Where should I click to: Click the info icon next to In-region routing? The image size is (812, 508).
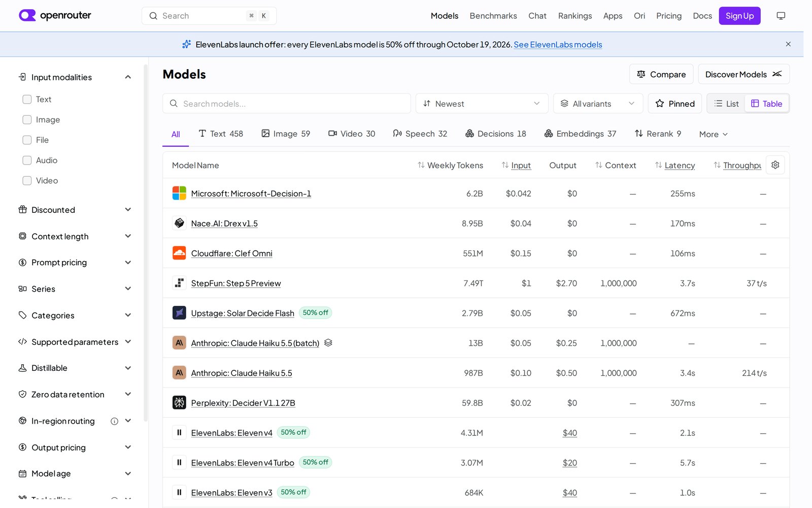114,421
